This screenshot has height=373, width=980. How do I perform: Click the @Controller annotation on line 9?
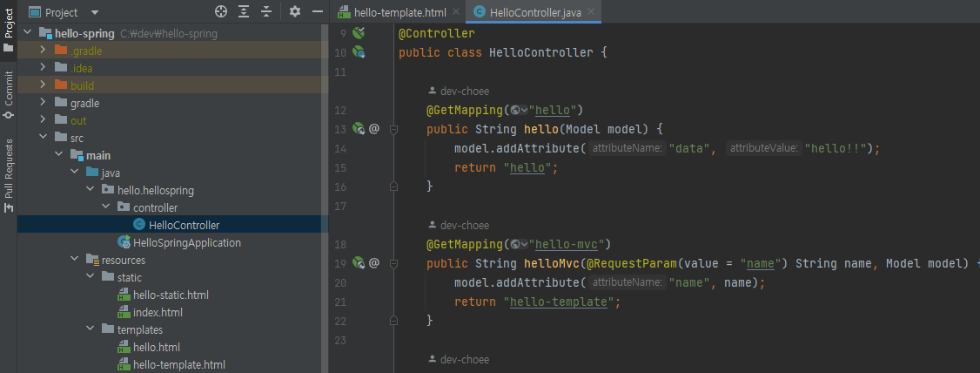[x=436, y=33]
